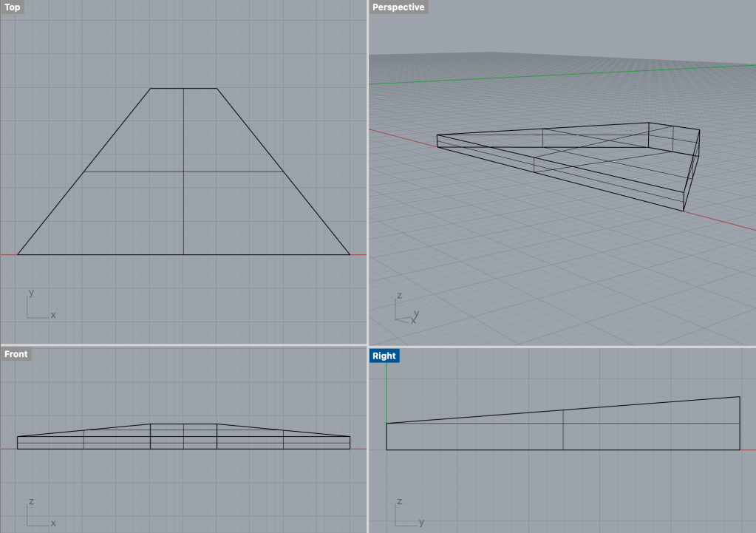Image resolution: width=756 pixels, height=533 pixels.
Task: Click the divider between Top and Perspective viewports
Action: (x=367, y=170)
